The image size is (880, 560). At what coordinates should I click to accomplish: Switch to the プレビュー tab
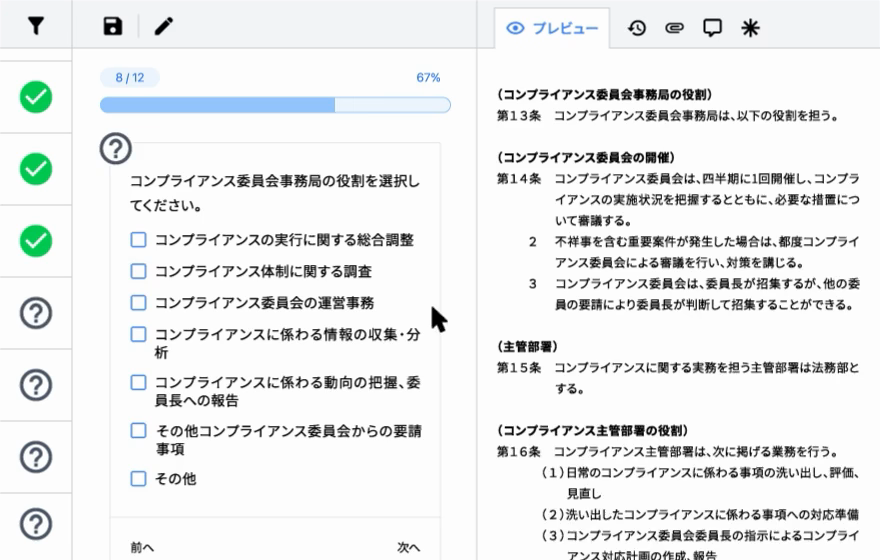pyautogui.click(x=553, y=28)
